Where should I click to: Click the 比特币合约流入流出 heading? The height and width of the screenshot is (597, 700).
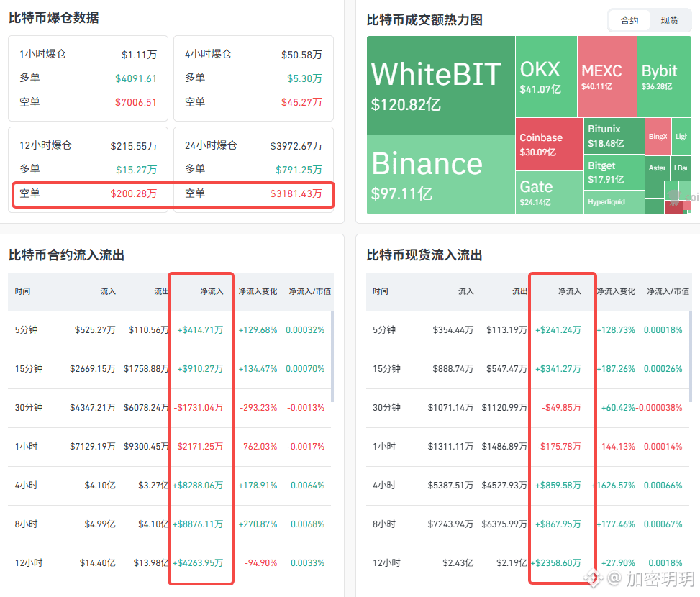[x=66, y=255]
